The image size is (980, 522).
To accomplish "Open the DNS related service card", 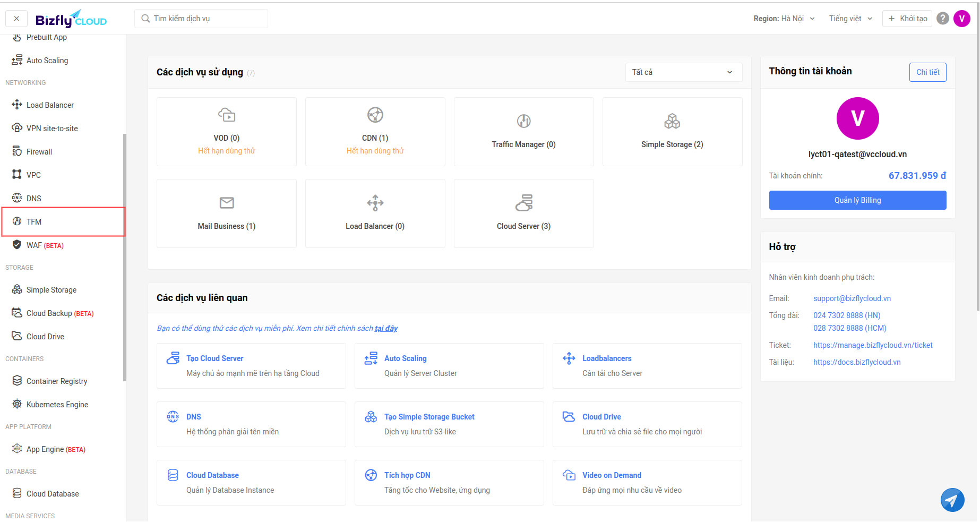I will [x=251, y=424].
